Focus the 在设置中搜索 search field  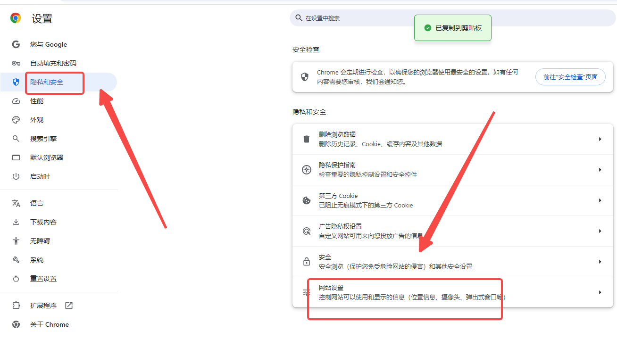pos(453,18)
